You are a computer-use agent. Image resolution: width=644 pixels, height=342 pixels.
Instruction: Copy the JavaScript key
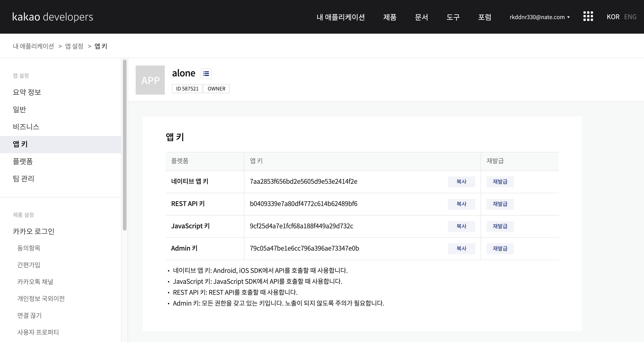[x=461, y=226]
